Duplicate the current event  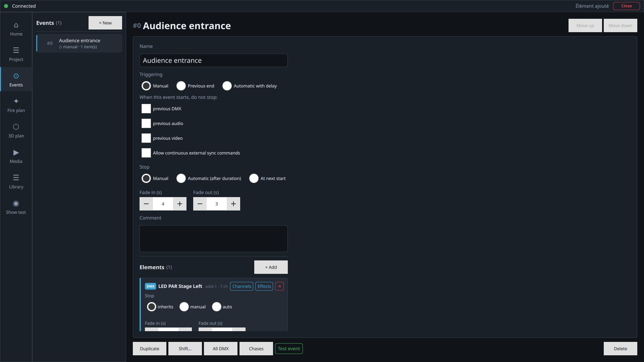tap(150, 349)
